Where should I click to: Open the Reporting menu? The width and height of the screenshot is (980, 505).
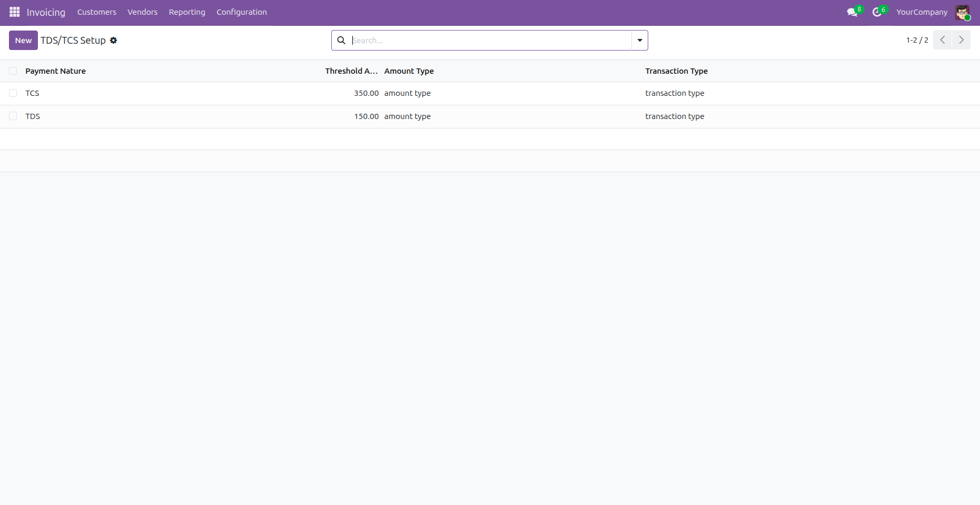[x=187, y=12]
